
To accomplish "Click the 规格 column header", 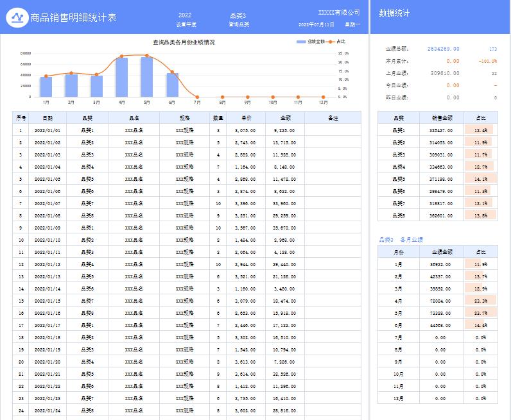I will [185, 118].
